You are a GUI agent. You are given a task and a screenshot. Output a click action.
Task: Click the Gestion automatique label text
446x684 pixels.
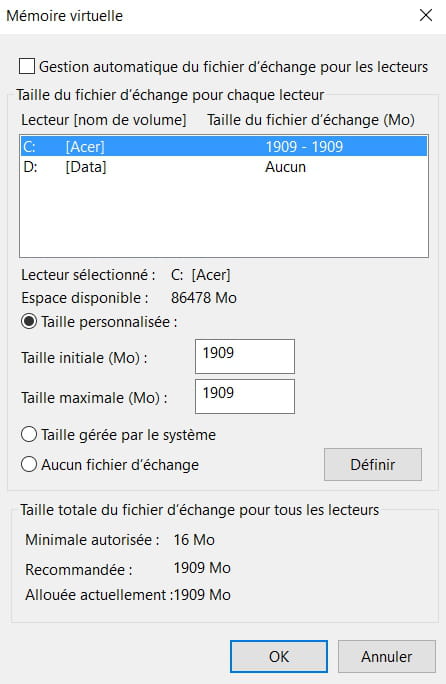click(233, 67)
